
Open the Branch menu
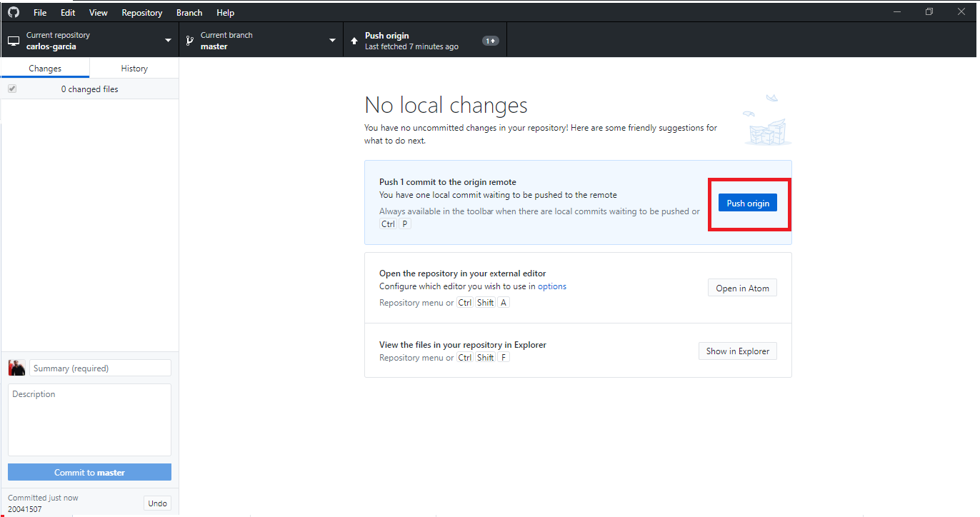[189, 13]
